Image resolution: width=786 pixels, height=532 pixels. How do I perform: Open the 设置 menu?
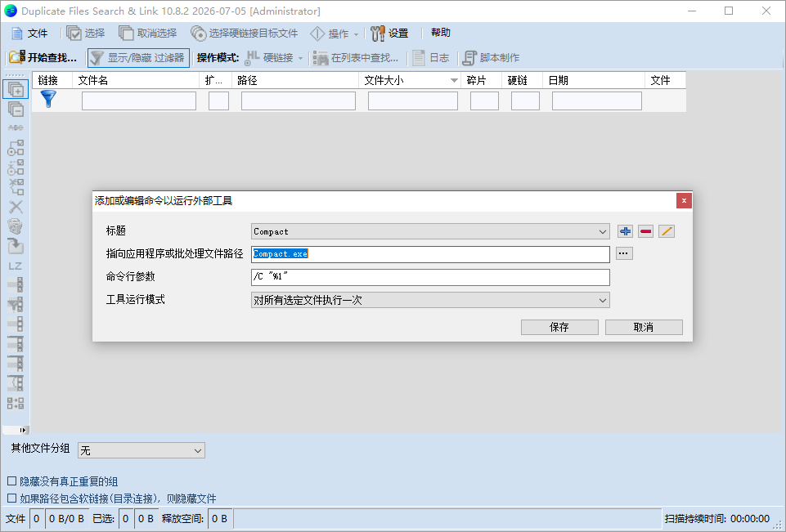tap(389, 34)
